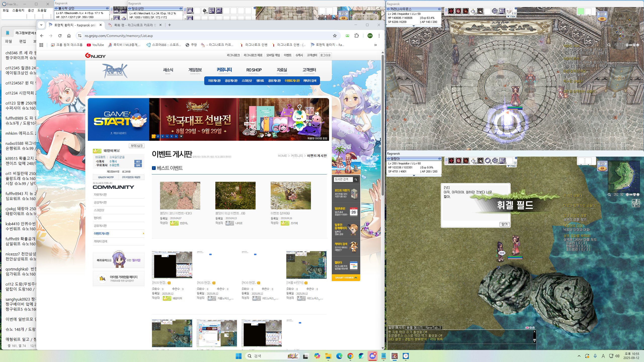Open Chrome extensions puzzle icon

357,36
